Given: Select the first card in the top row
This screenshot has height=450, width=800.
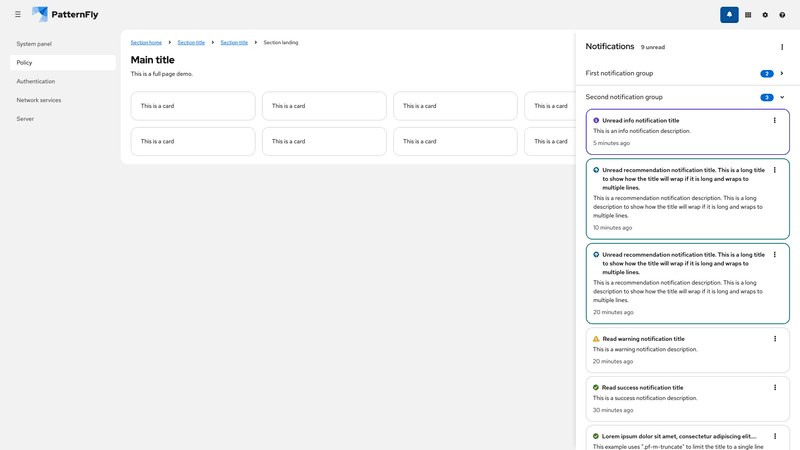Looking at the screenshot, I should (193, 106).
